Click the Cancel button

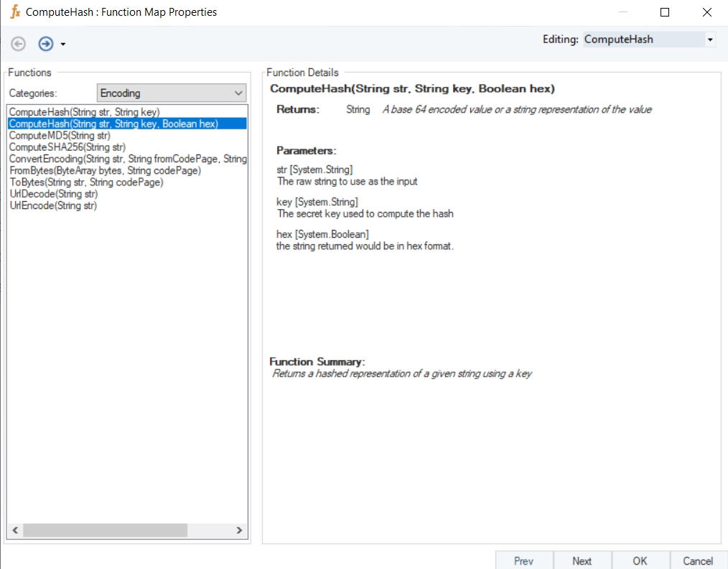tap(698, 560)
